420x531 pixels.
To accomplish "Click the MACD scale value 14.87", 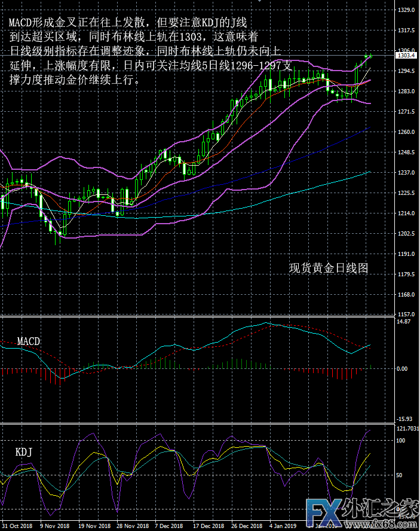I will point(404,322).
